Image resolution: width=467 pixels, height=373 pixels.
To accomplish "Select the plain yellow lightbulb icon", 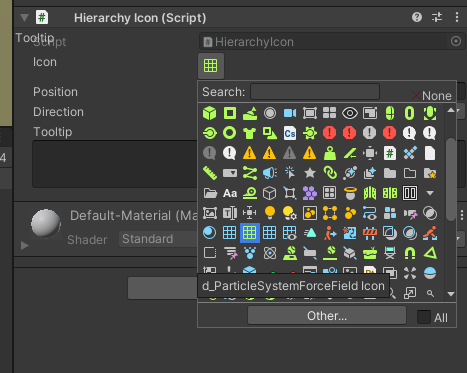I will (270, 213).
